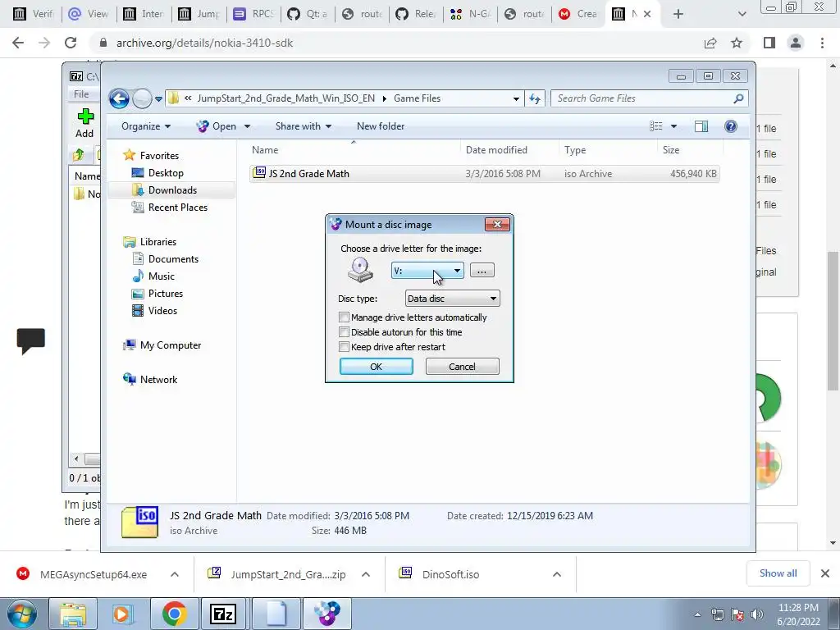
Task: Toggle the preview pane icon
Action: (701, 126)
